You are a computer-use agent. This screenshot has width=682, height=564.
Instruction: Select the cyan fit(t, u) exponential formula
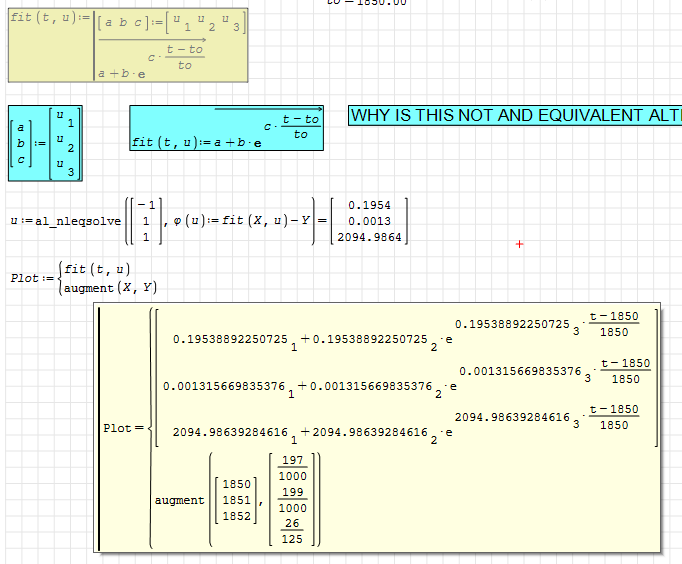coord(227,129)
